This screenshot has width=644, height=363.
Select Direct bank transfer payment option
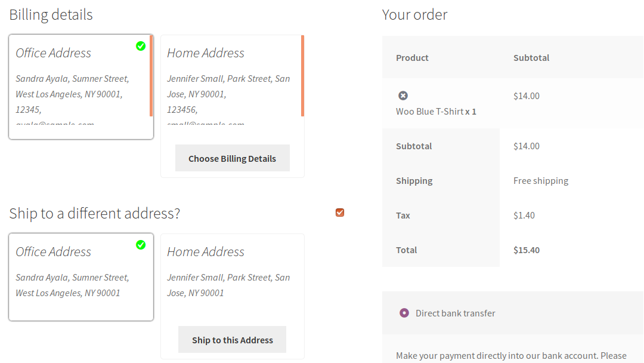point(404,313)
